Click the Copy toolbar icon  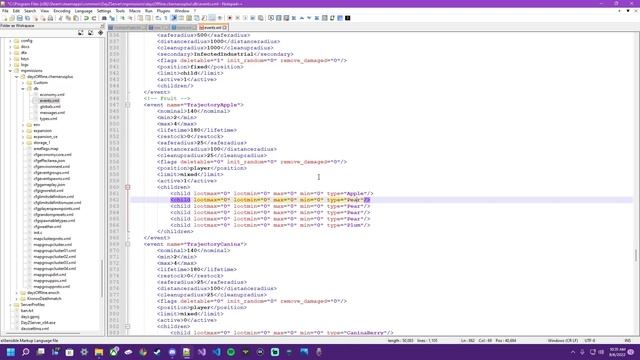click(68, 18)
